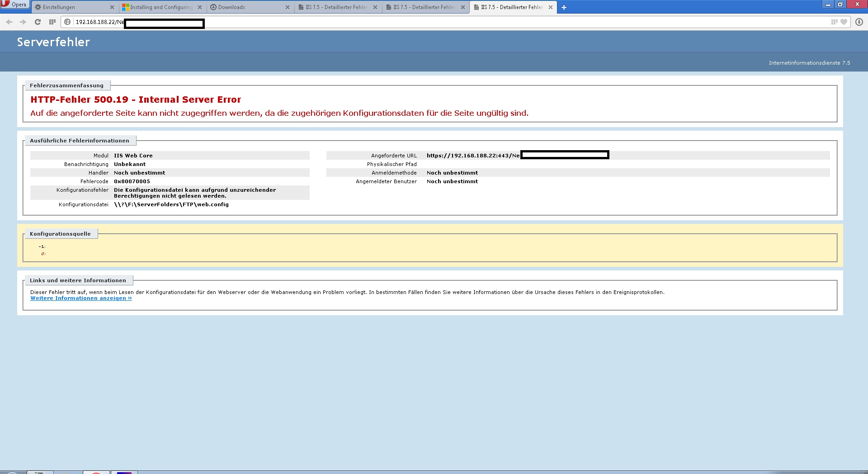Click the site info globe icon
This screenshot has height=474, width=868.
[x=67, y=22]
